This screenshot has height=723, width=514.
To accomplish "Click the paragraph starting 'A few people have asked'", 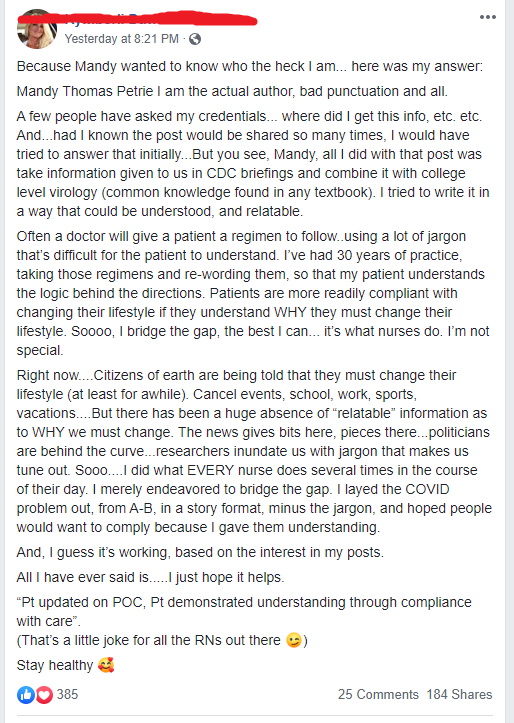I will (253, 164).
